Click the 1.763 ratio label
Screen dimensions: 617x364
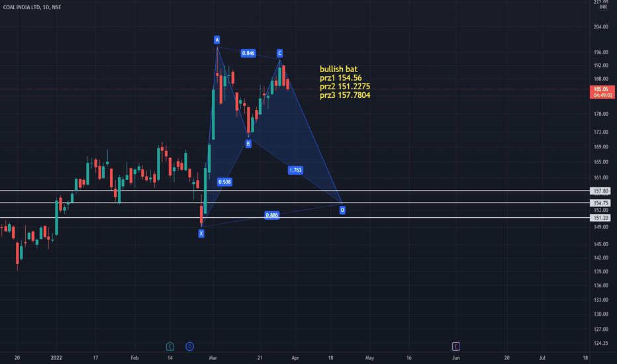point(295,170)
